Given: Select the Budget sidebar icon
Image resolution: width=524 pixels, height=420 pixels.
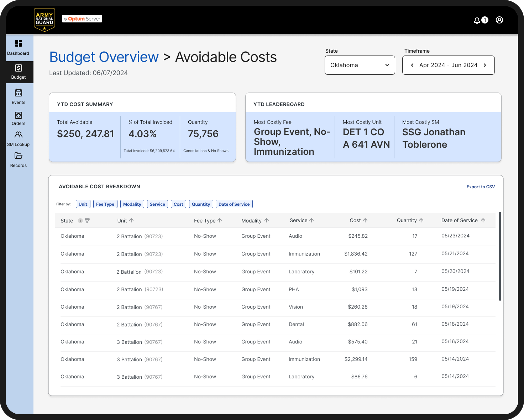Looking at the screenshot, I should click(19, 68).
